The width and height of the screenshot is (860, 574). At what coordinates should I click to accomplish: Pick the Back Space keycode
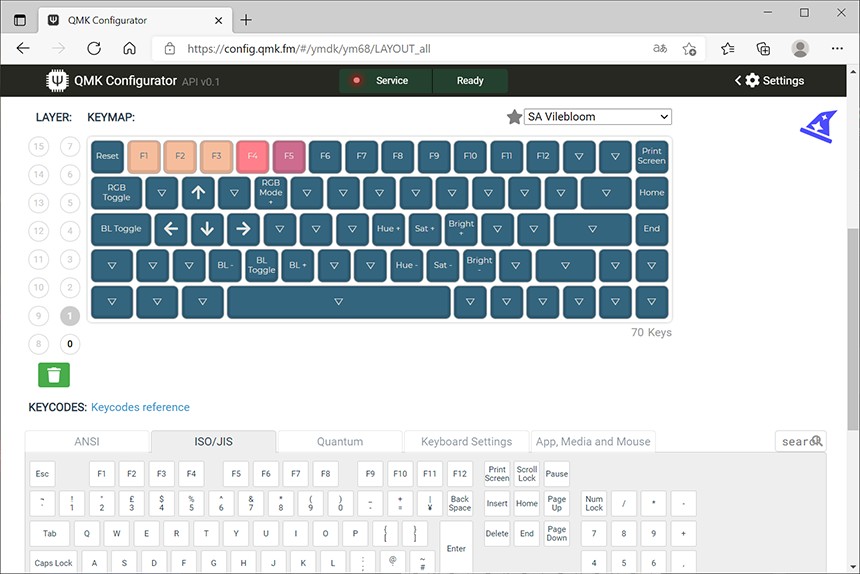[460, 503]
